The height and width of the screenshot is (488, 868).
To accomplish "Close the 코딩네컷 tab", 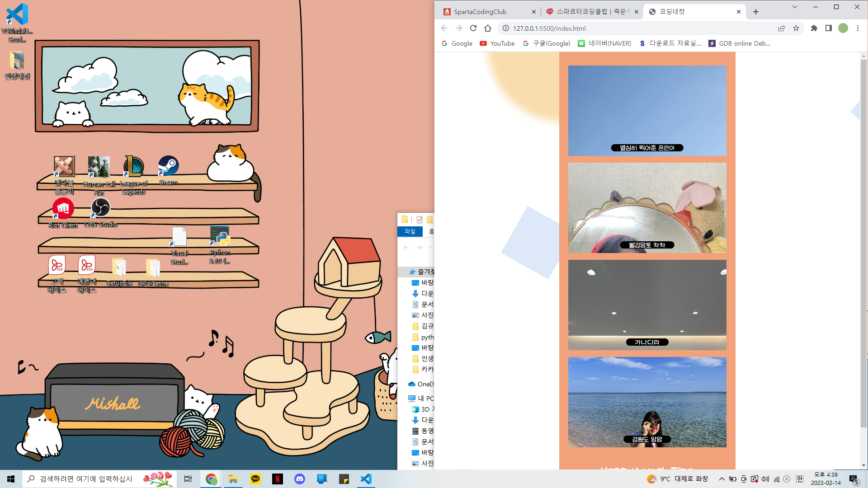I will click(739, 12).
